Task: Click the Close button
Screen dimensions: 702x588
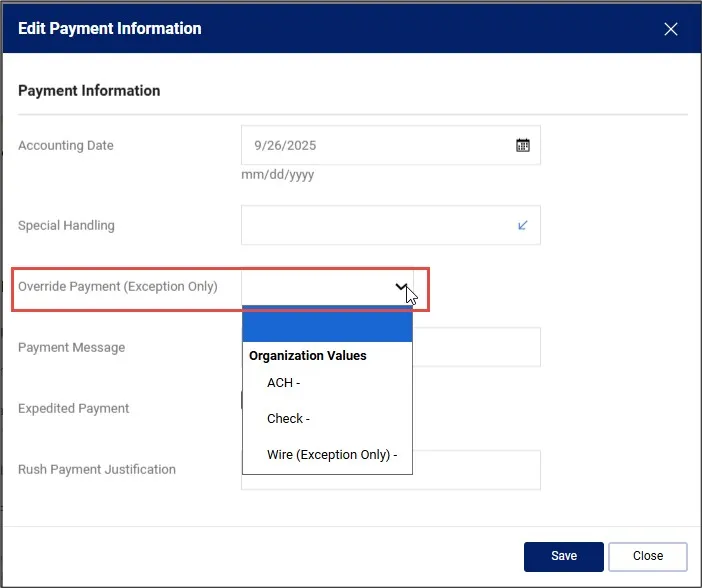Action: (647, 556)
